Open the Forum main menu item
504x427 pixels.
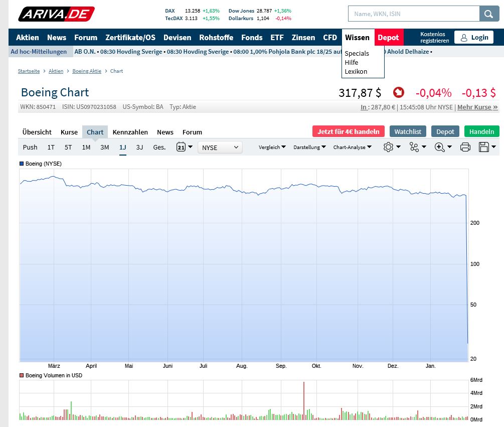85,38
